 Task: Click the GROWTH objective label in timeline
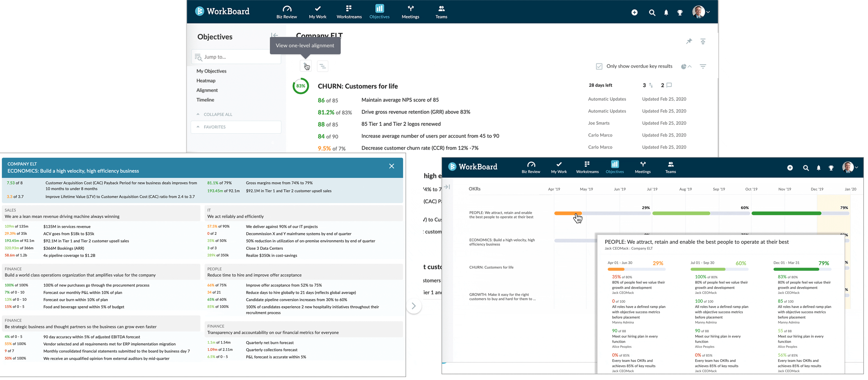pos(502,297)
